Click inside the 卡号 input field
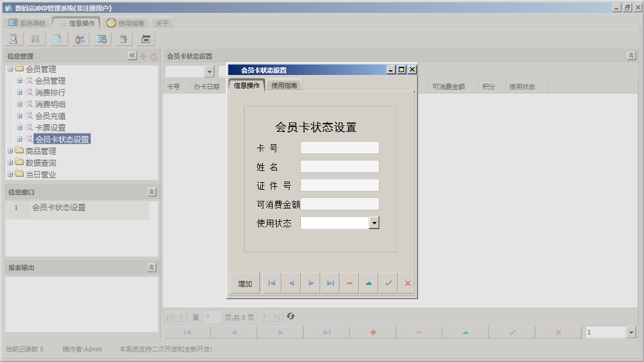The image size is (644, 362). tap(339, 147)
